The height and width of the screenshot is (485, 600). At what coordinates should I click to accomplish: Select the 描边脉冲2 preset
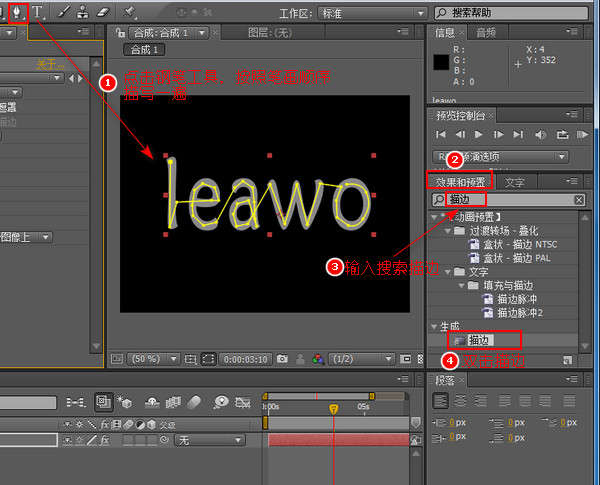520,313
